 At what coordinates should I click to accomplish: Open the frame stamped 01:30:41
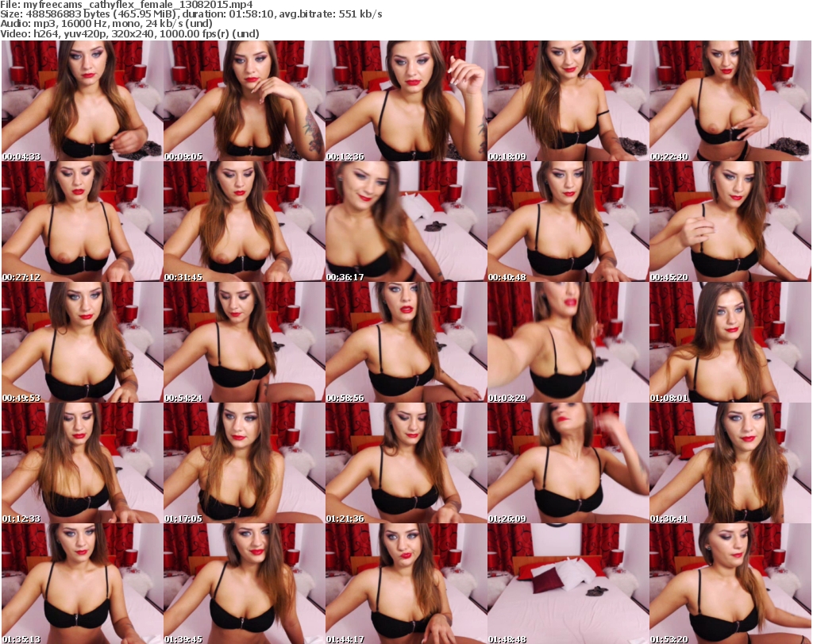pos(730,463)
